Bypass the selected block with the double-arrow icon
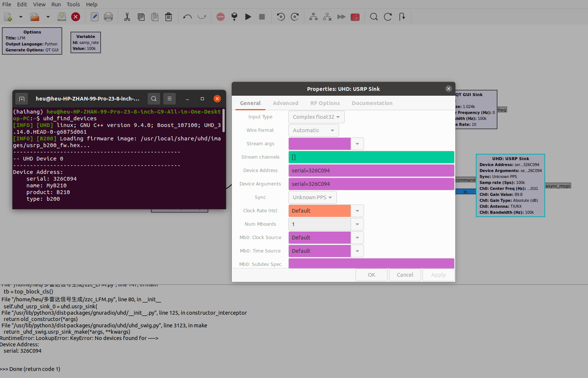Image resolution: width=588 pixels, height=378 pixels. pos(341,17)
